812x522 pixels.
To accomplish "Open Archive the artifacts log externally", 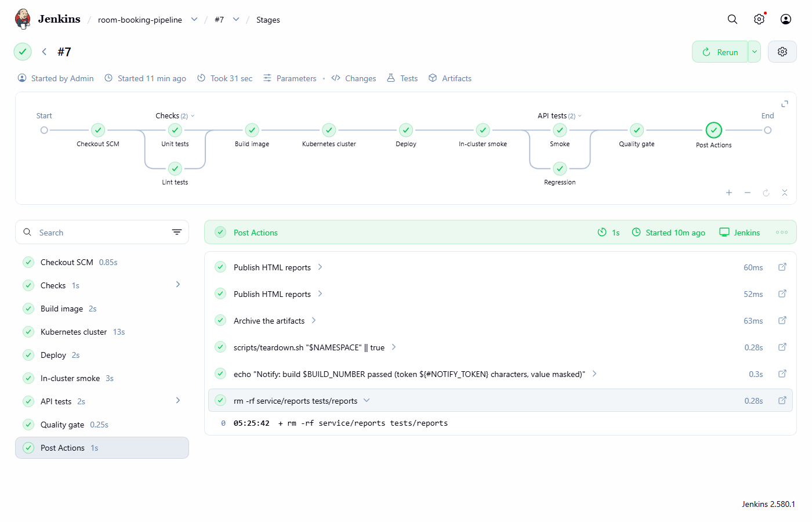I will pyautogui.click(x=782, y=320).
